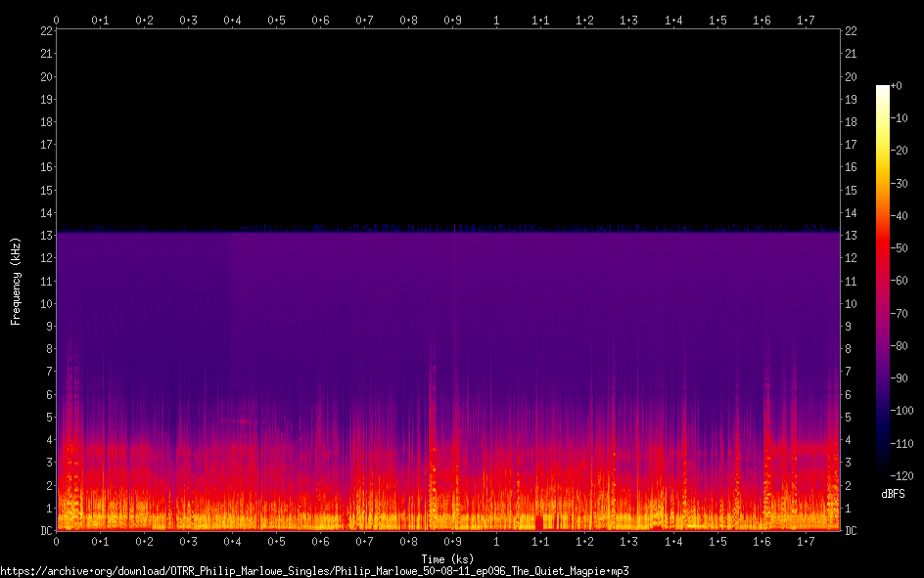Click the 22 kHz label on the left axis

pos(45,31)
